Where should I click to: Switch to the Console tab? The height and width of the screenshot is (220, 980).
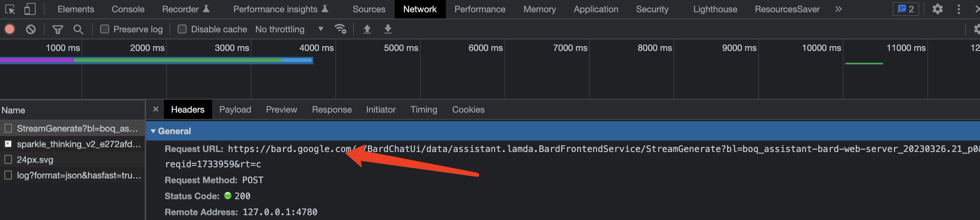[x=128, y=9]
